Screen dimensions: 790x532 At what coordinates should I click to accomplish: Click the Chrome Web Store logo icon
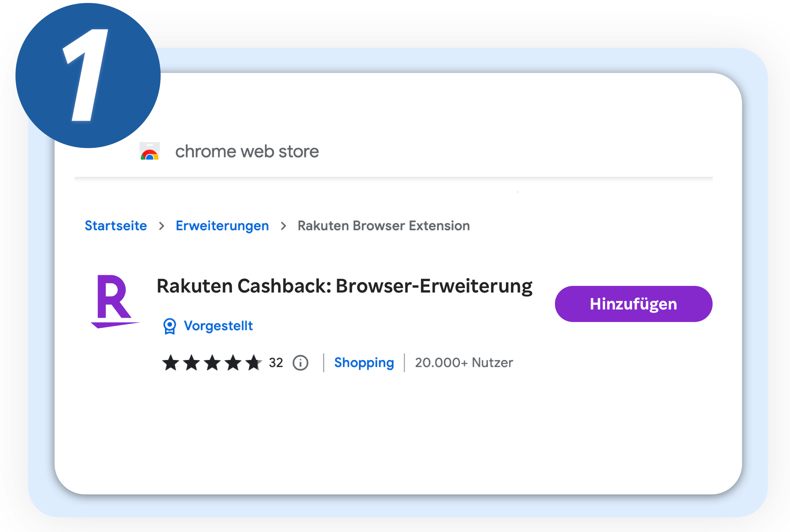(150, 151)
